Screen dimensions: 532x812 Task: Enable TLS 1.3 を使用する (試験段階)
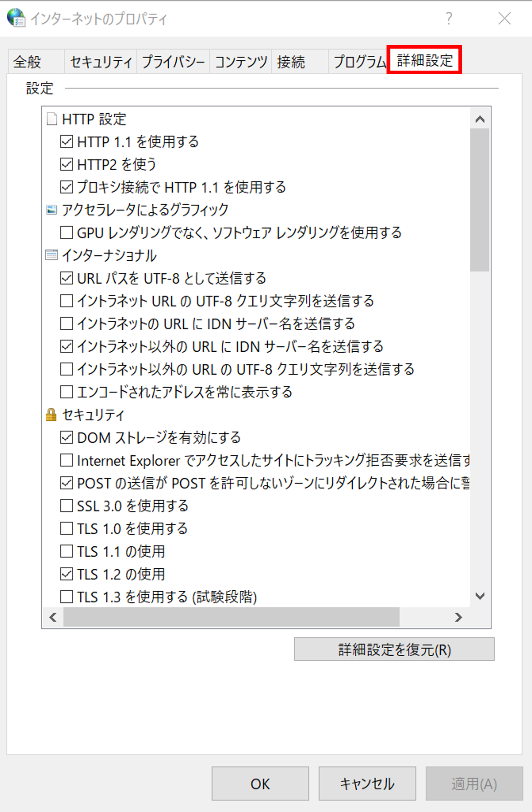(x=67, y=597)
